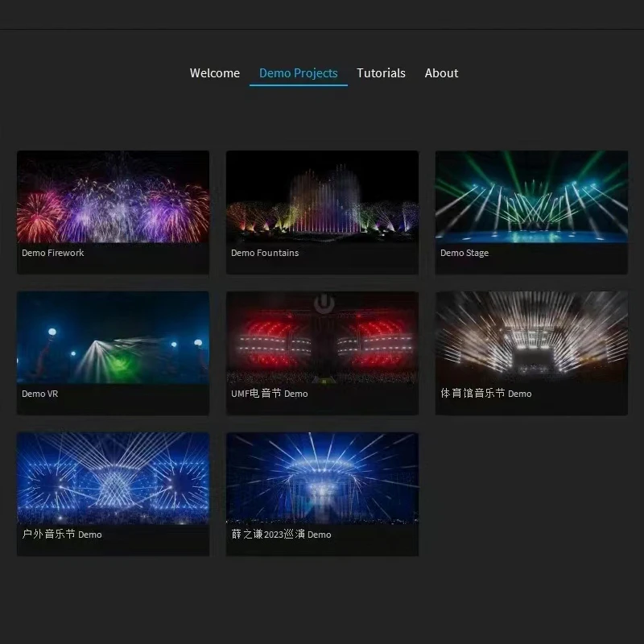Open the UMF电音节 Demo thumbnail

pyautogui.click(x=323, y=337)
